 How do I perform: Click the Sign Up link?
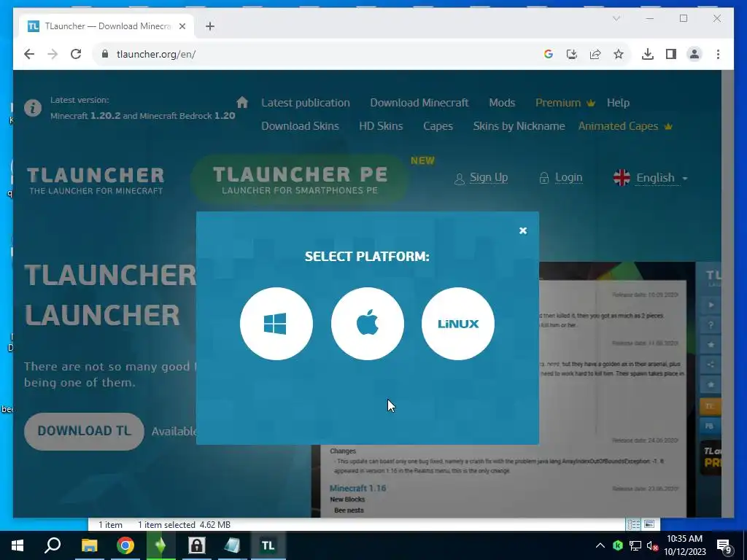[x=481, y=178]
